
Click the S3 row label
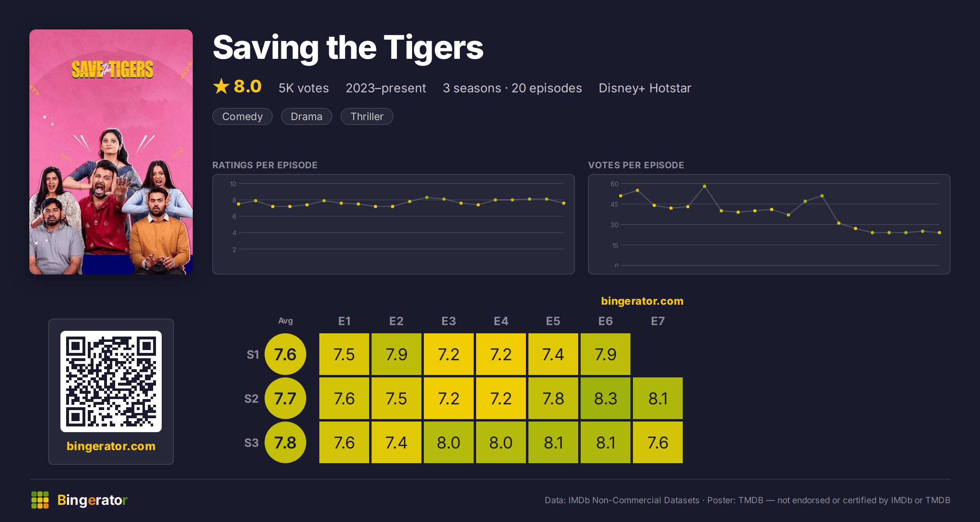pyautogui.click(x=252, y=443)
